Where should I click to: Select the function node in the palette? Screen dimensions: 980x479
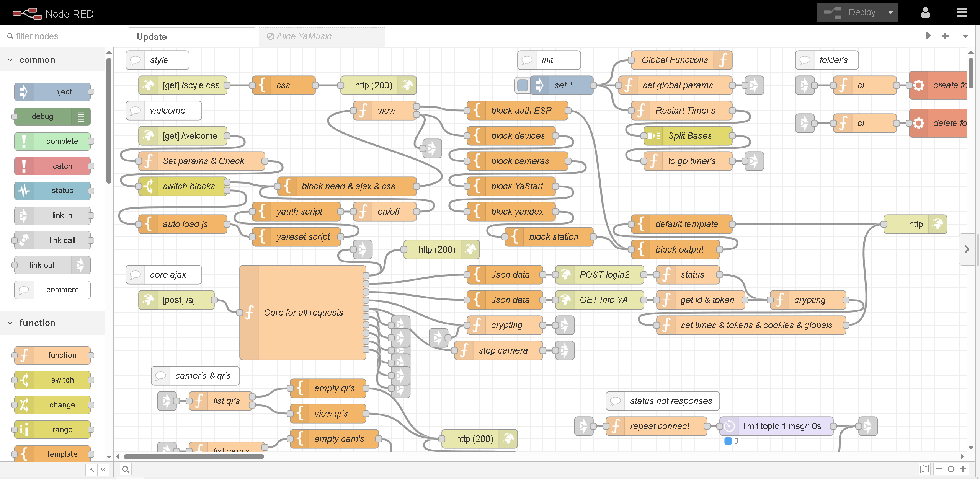(52, 355)
